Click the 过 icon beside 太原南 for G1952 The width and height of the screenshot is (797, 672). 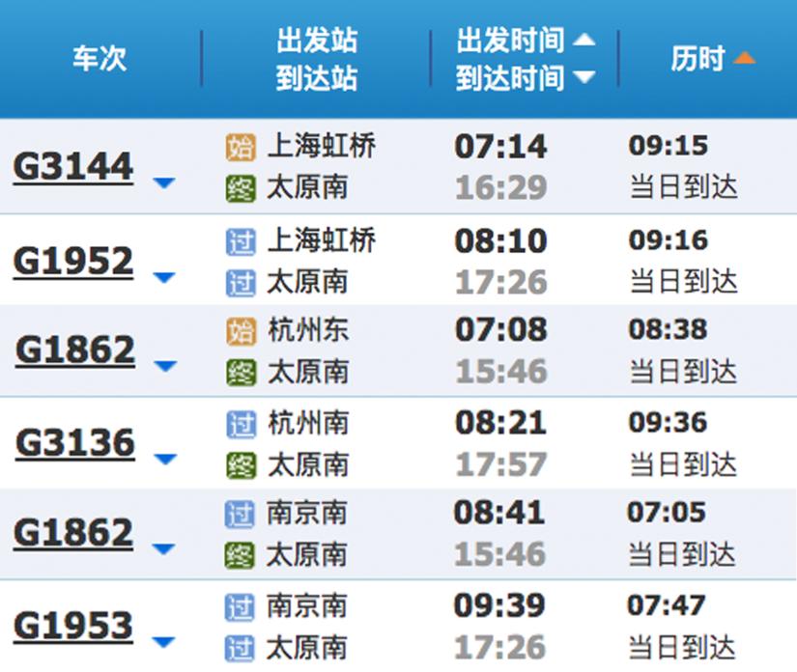tap(241, 282)
